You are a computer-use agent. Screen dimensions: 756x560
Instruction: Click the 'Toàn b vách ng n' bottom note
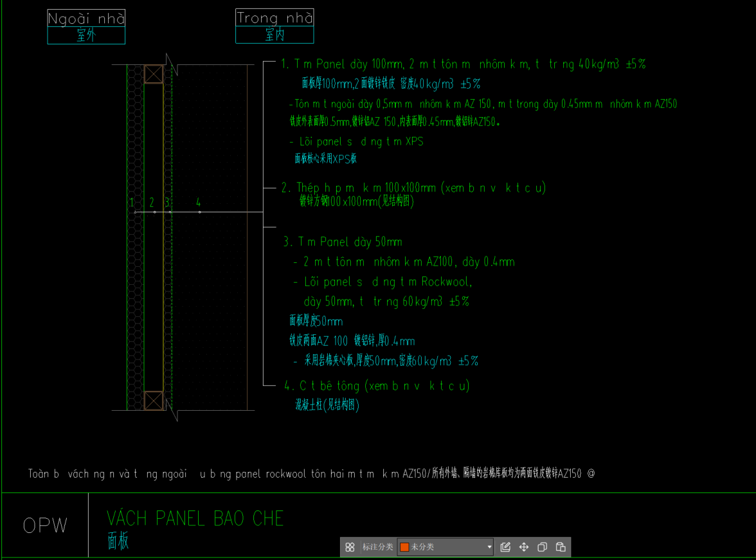[x=311, y=474]
